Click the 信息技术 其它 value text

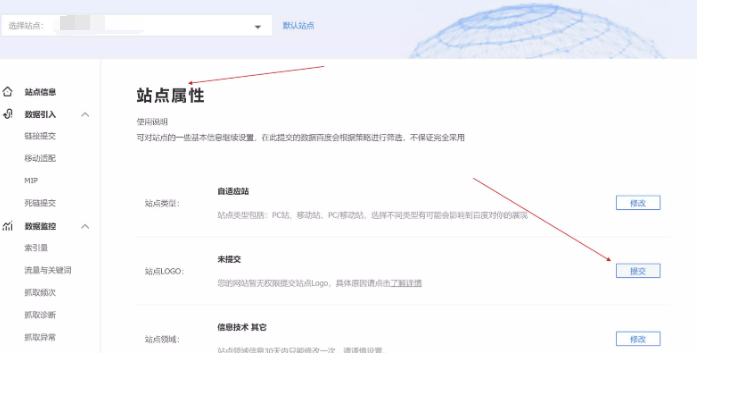[x=242, y=327]
